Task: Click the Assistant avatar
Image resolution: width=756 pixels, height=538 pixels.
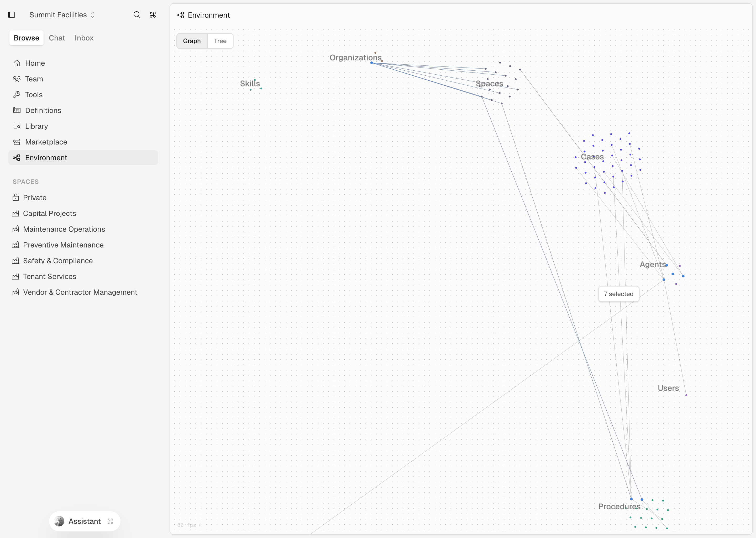Action: (59, 521)
